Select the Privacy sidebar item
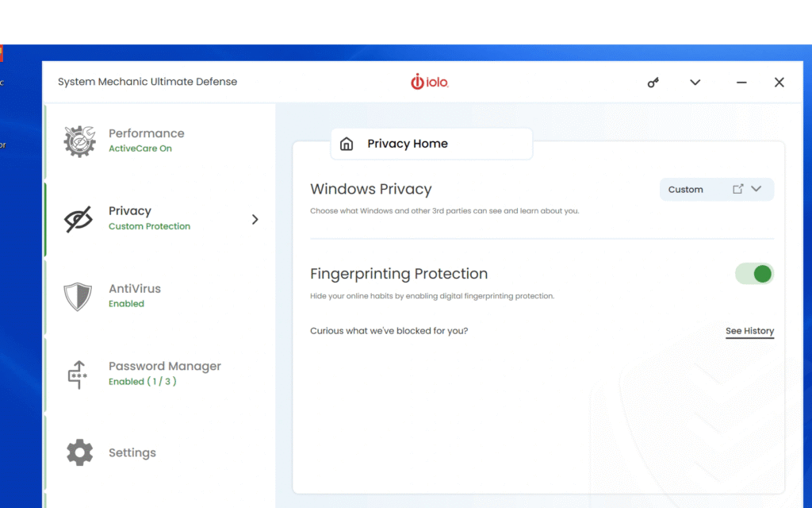Image resolution: width=812 pixels, height=508 pixels. pyautogui.click(x=160, y=219)
